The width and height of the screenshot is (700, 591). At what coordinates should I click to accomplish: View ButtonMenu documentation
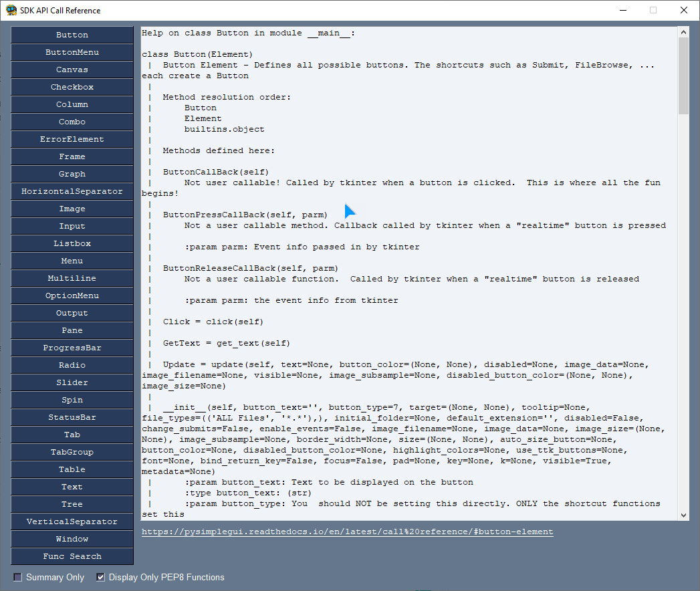point(72,52)
